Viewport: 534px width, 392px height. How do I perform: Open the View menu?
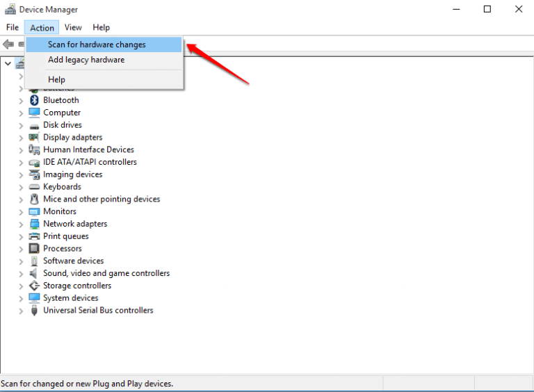[x=73, y=28]
